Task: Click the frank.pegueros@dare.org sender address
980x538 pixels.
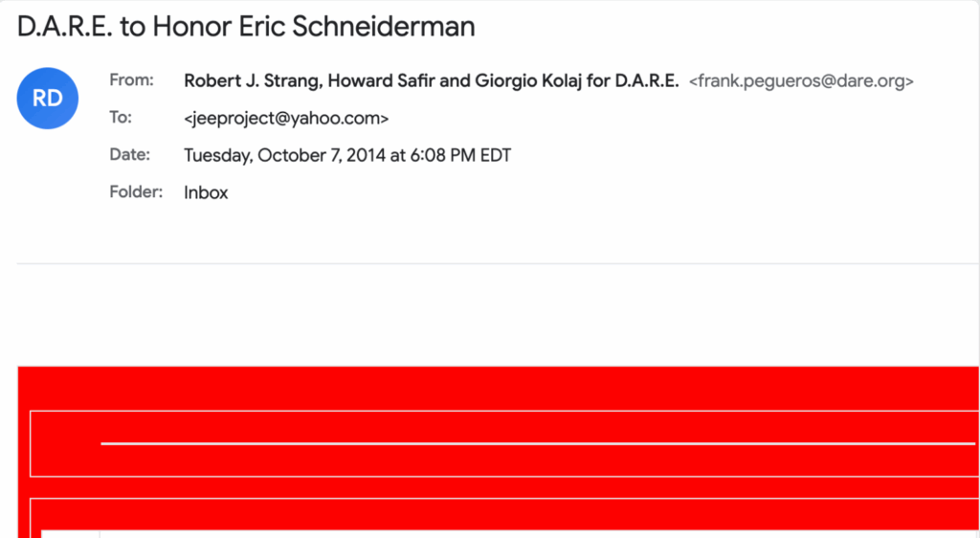Action: (x=801, y=81)
